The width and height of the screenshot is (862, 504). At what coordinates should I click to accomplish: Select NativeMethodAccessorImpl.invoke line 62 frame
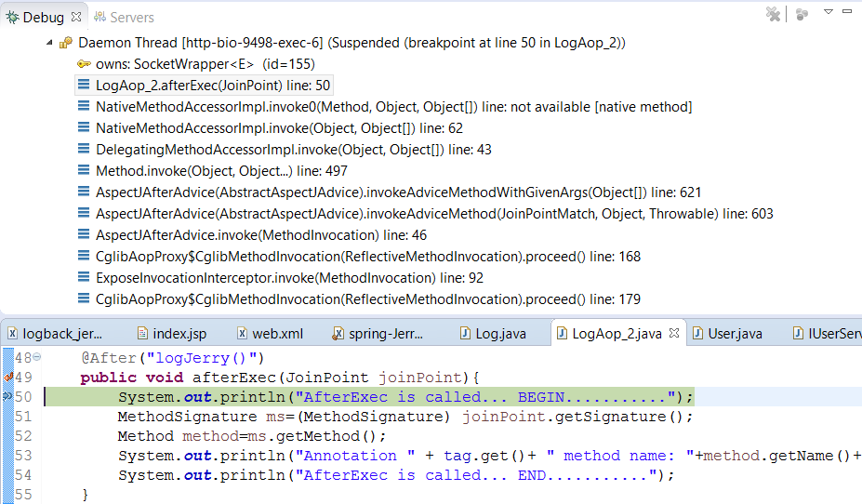(279, 128)
